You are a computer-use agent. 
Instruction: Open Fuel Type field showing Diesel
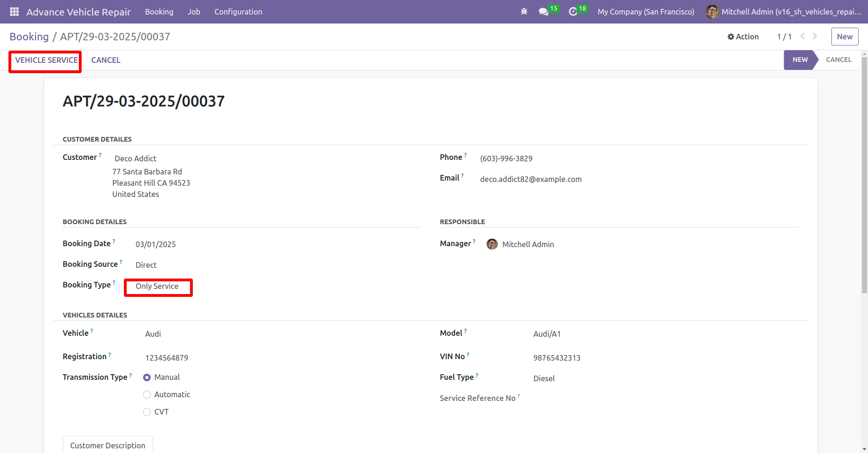tap(544, 378)
